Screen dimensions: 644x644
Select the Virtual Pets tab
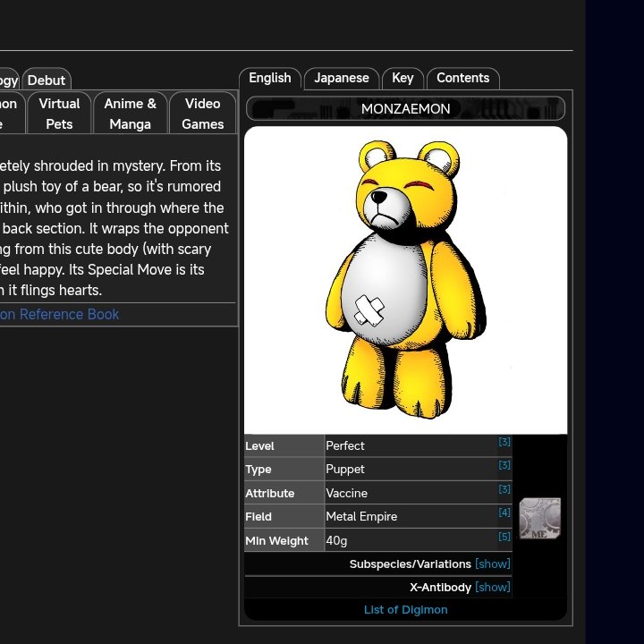coord(59,114)
